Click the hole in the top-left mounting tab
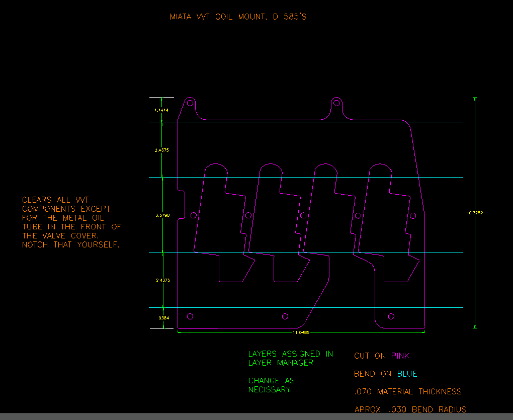This screenshot has height=420, width=513. (x=190, y=103)
